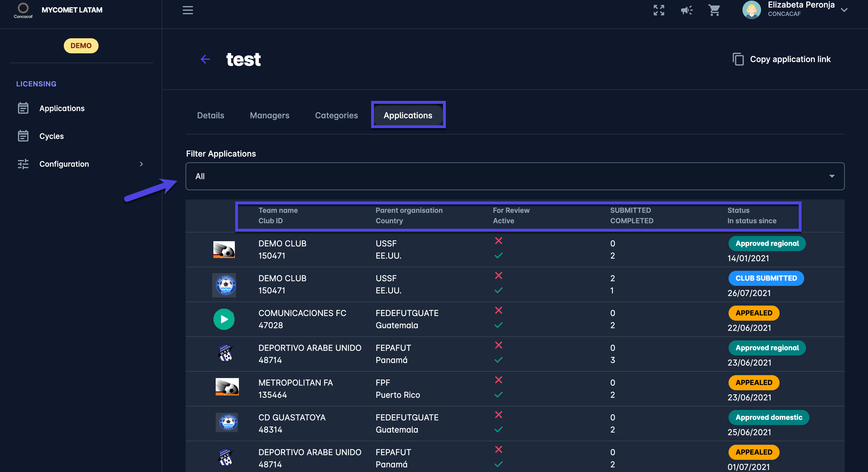Click the copy icon by application link
This screenshot has width=868, height=472.
point(738,59)
